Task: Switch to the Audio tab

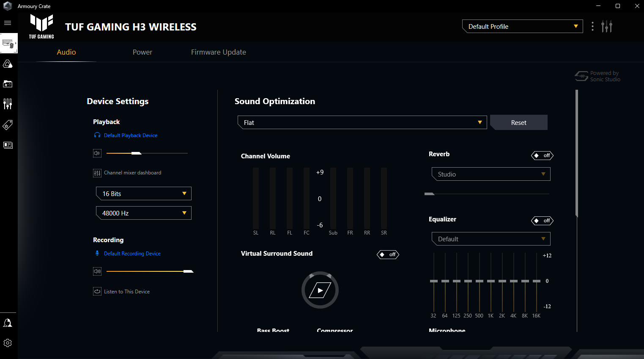Action: point(66,52)
